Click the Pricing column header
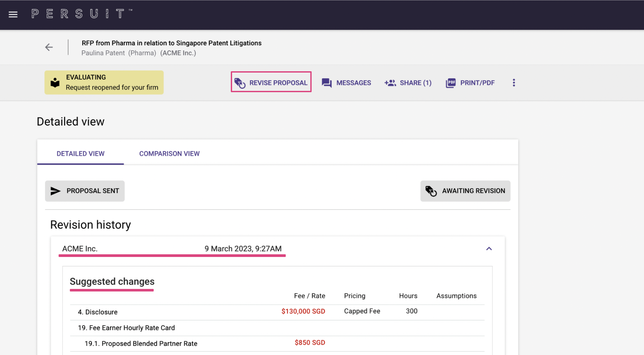 [355, 296]
